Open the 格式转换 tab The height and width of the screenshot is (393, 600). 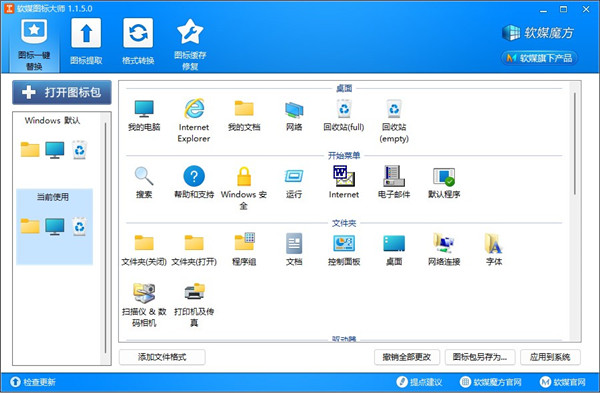pyautogui.click(x=138, y=42)
